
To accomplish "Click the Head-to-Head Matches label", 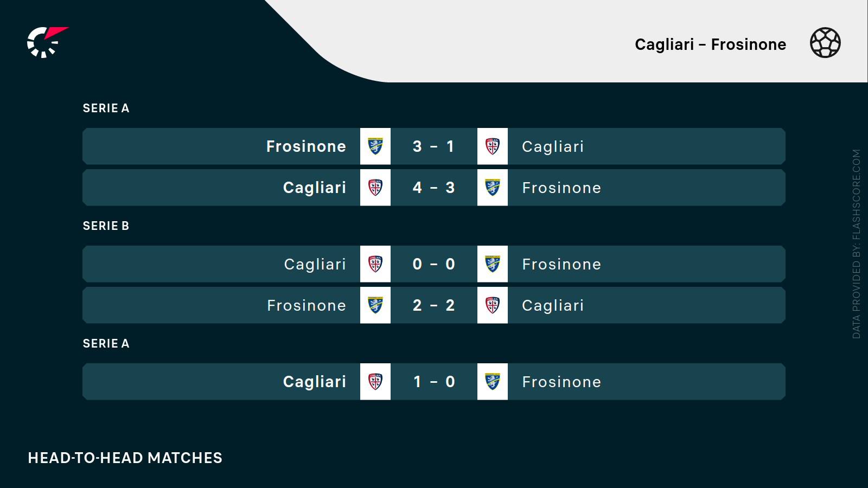I will pyautogui.click(x=125, y=458).
